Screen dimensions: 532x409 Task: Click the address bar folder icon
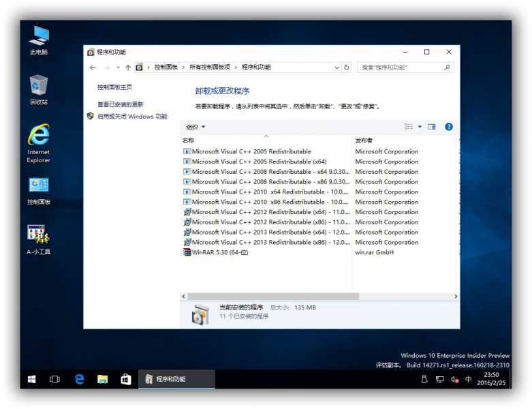(139, 67)
